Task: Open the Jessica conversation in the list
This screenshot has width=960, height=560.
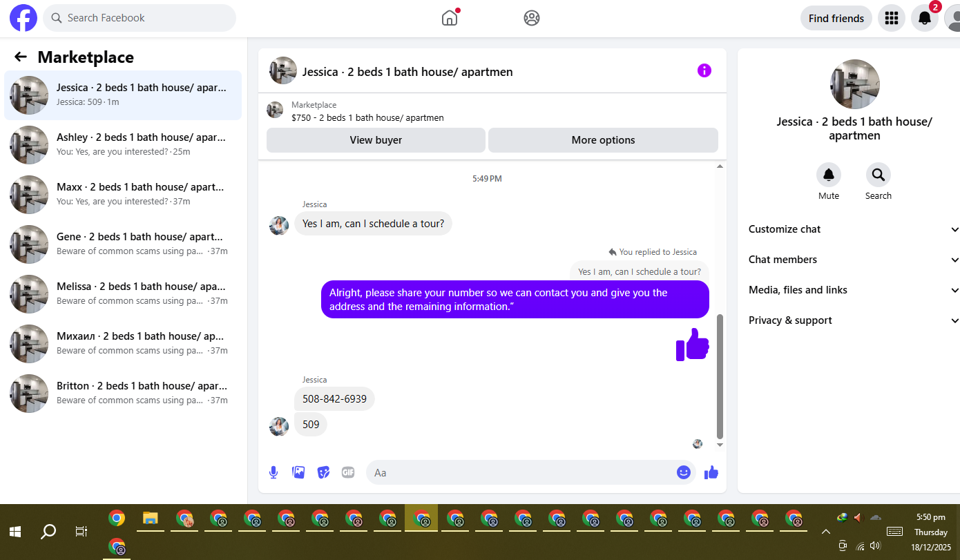Action: [123, 95]
